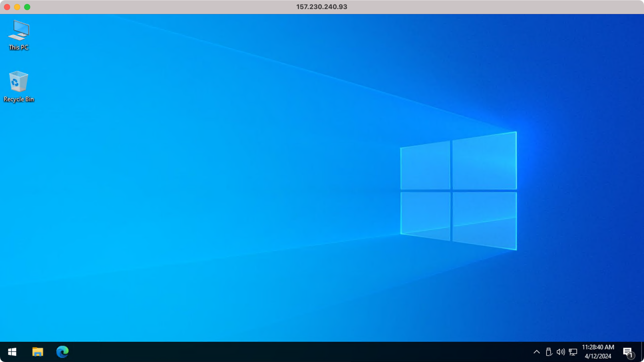Open the Start menu
The image size is (644, 362).
[x=12, y=352]
